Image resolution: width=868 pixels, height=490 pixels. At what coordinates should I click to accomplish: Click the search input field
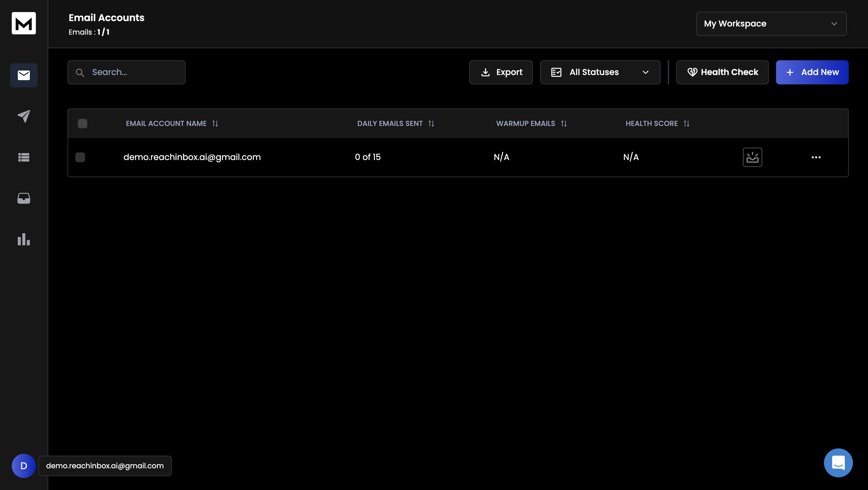coord(126,72)
